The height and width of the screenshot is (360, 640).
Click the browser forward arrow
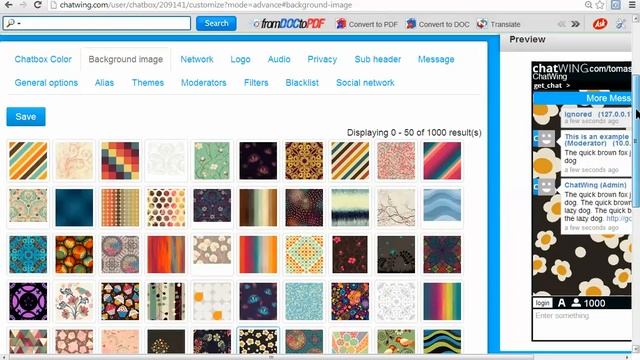23,5
